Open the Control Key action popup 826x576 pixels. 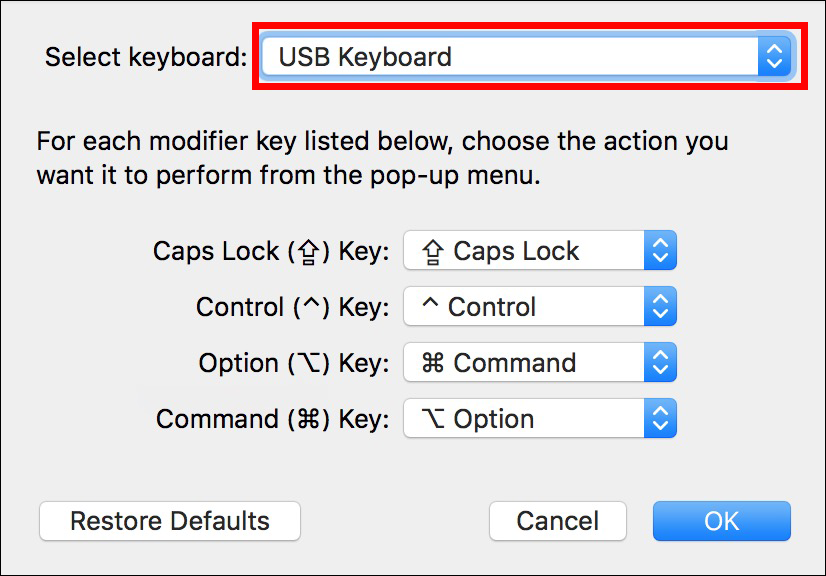tap(540, 306)
